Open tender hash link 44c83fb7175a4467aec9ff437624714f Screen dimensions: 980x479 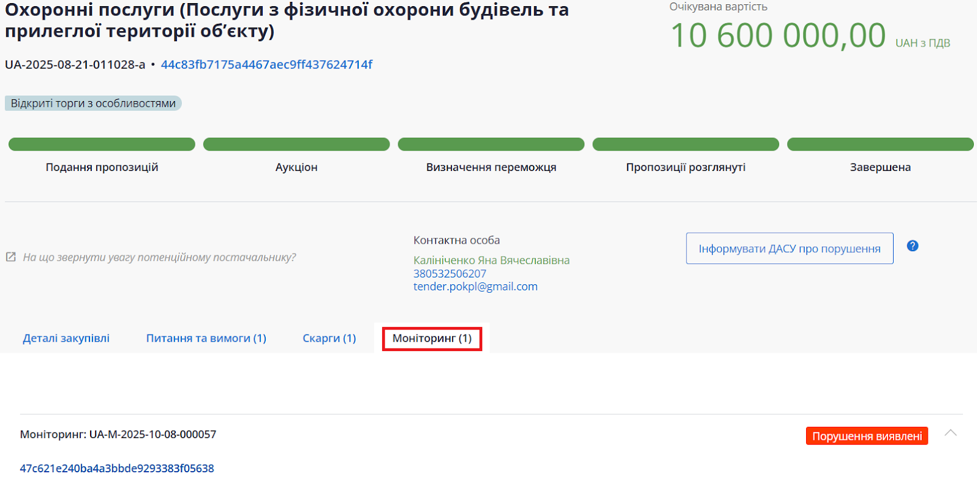[266, 64]
